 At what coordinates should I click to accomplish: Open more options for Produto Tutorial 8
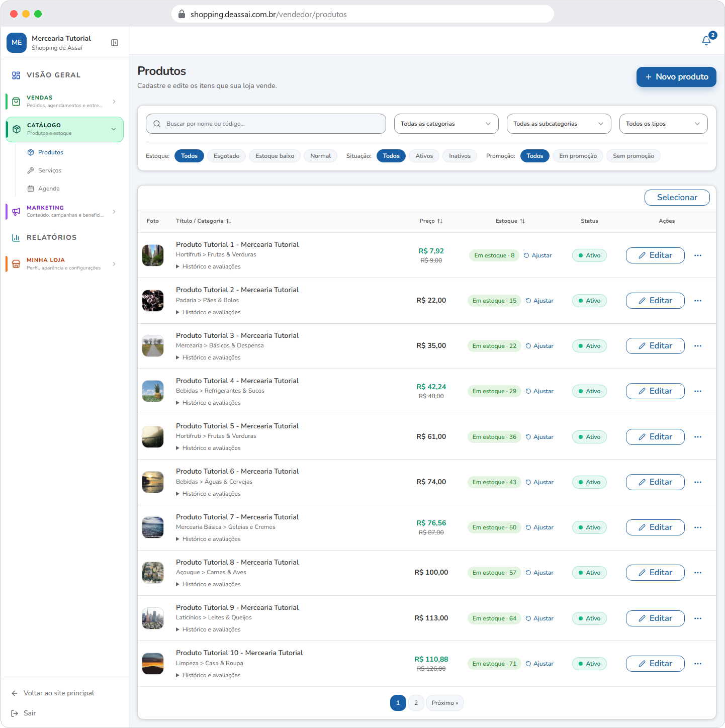[698, 573]
